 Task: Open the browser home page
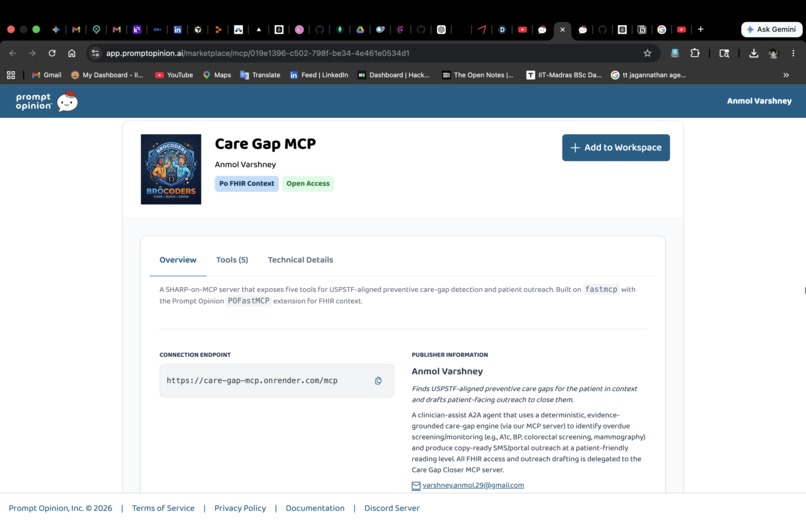coord(71,53)
